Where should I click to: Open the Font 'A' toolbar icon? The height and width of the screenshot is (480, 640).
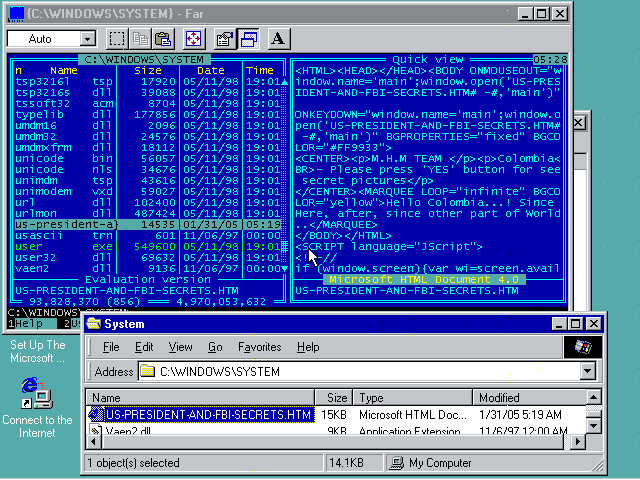278,39
